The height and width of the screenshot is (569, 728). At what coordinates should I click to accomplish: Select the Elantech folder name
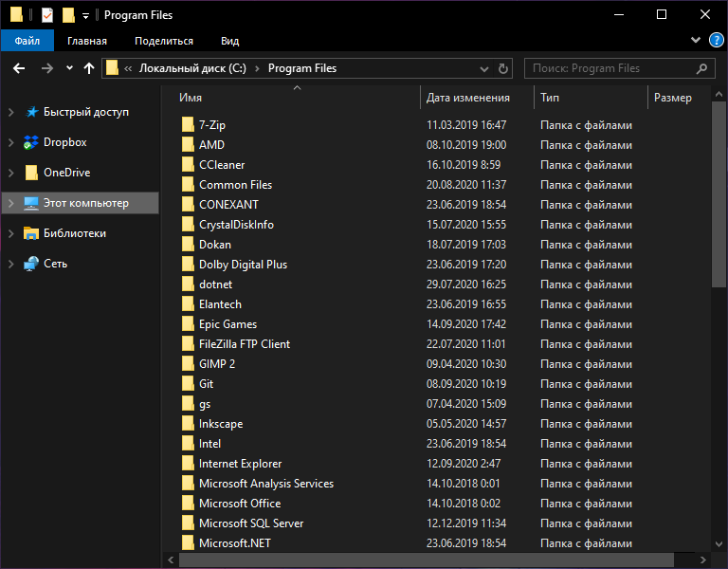pos(220,304)
